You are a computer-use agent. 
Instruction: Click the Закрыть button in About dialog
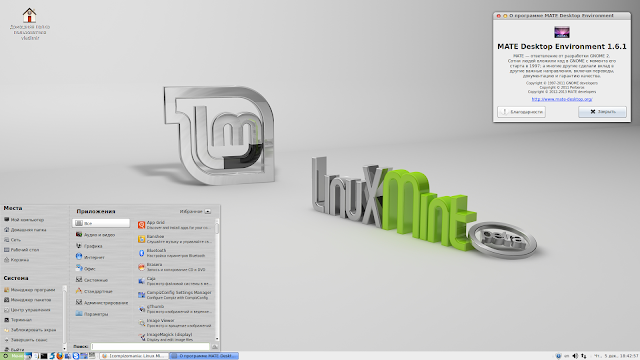602,112
